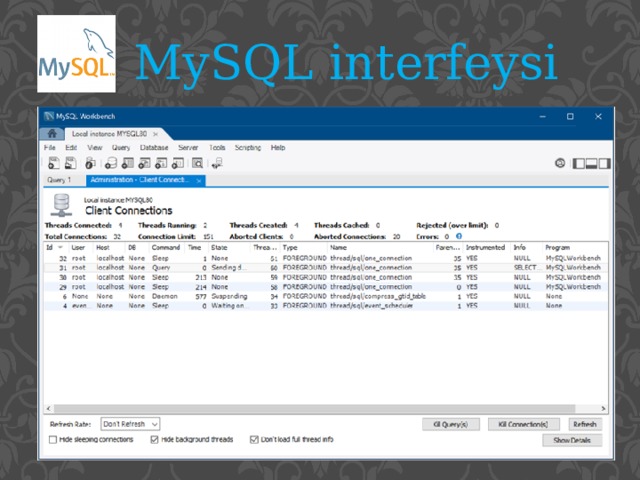Viewport: 640px width, 480px height.
Task: Toggle the left sidebar panel
Action: coord(578,164)
